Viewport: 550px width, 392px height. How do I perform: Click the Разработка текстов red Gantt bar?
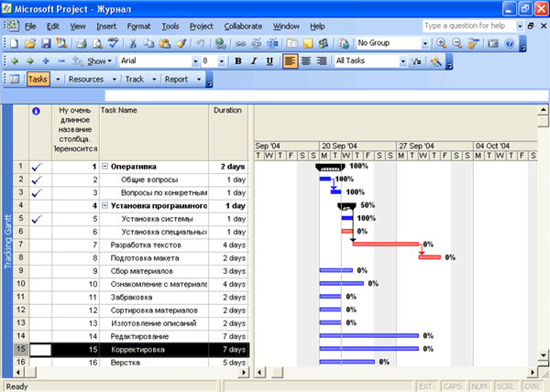pyautogui.click(x=386, y=245)
